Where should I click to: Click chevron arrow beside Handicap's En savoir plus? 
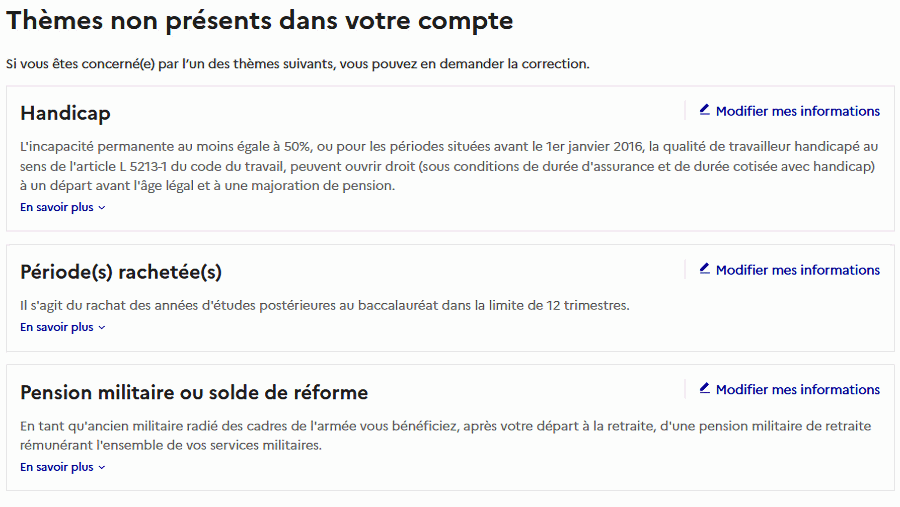102,208
